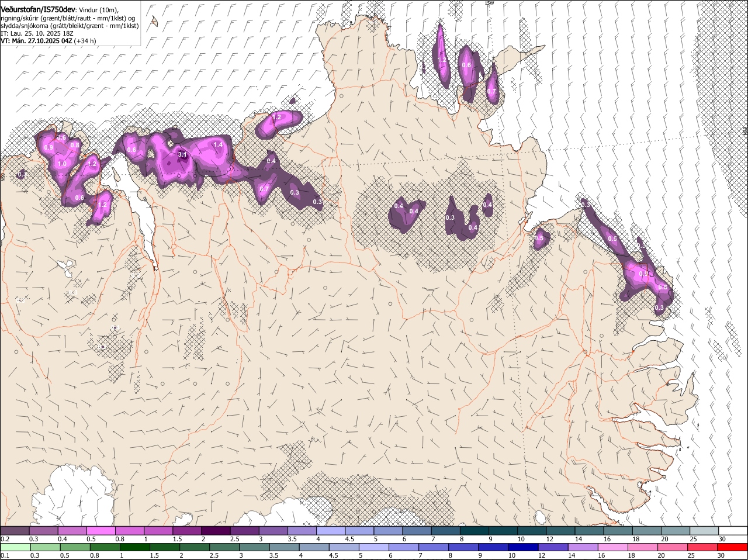This screenshot has width=748, height=560.
Task: Click the 1.0 precipitation value on the map
Action: coord(62,164)
